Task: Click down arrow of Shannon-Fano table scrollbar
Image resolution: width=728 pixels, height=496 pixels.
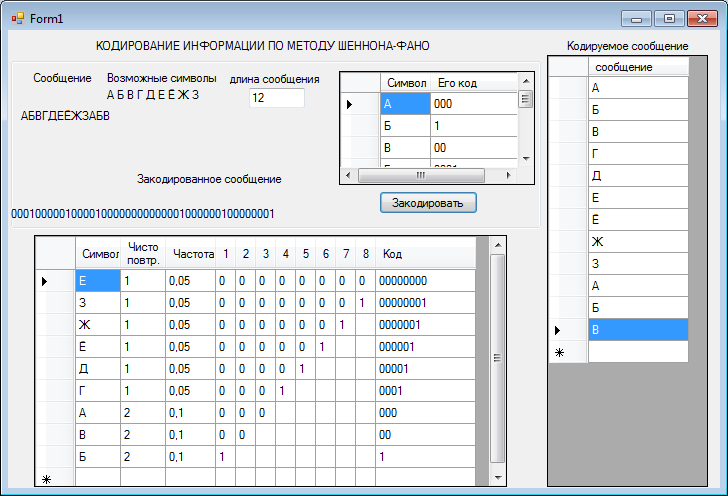Action: (498, 477)
